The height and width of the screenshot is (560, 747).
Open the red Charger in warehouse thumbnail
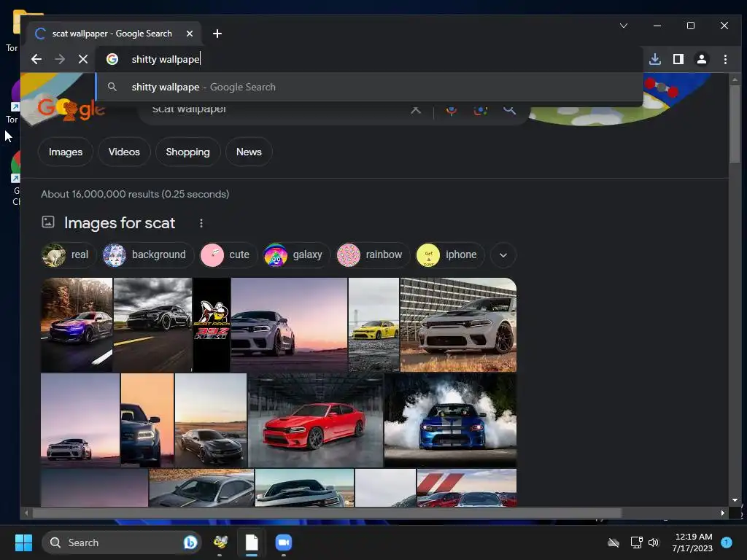pyautogui.click(x=315, y=420)
